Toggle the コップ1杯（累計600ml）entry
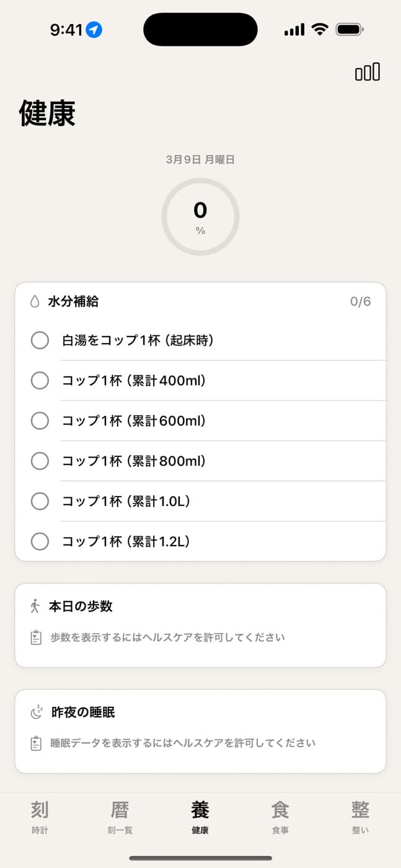This screenshot has height=868, width=401. coord(40,420)
